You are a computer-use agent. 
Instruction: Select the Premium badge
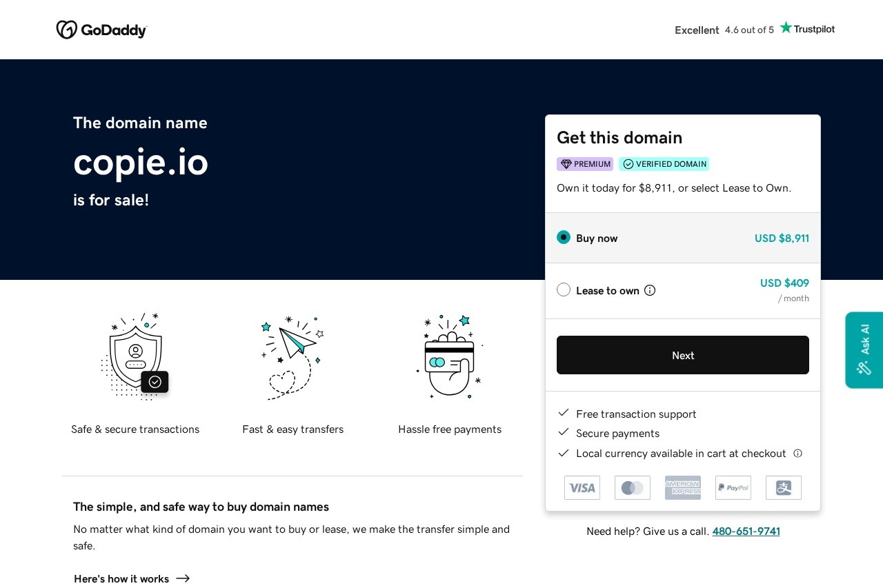[x=584, y=164]
